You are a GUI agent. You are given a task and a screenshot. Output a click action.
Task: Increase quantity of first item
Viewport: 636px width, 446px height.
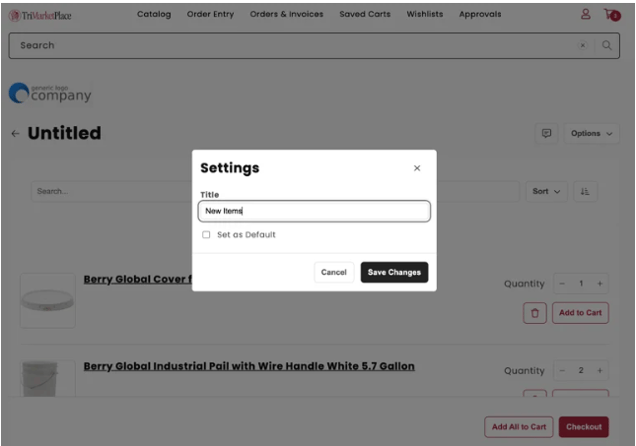[600, 284]
